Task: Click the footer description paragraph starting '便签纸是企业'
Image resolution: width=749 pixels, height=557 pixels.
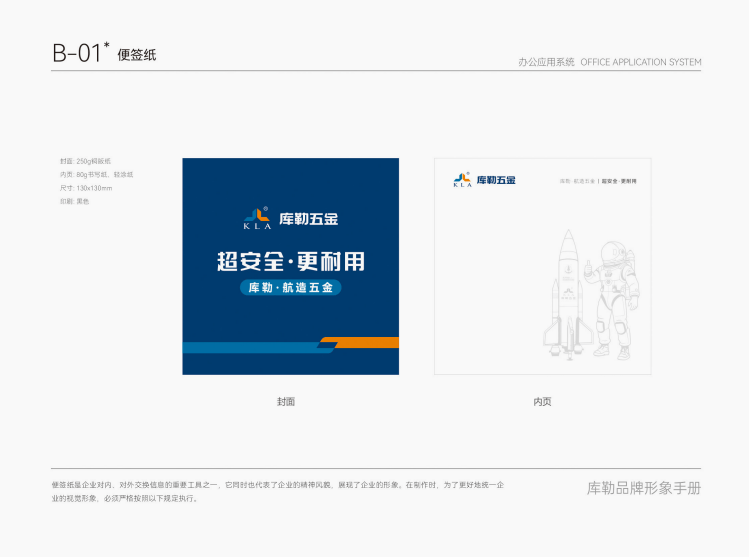Action: click(278, 492)
